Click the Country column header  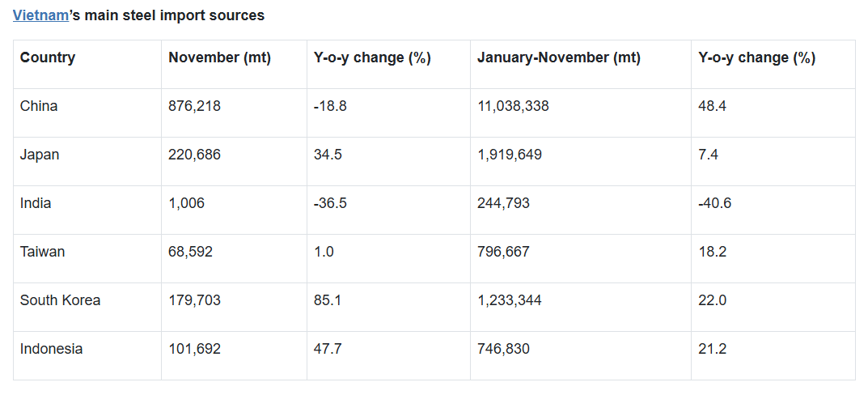(x=48, y=57)
